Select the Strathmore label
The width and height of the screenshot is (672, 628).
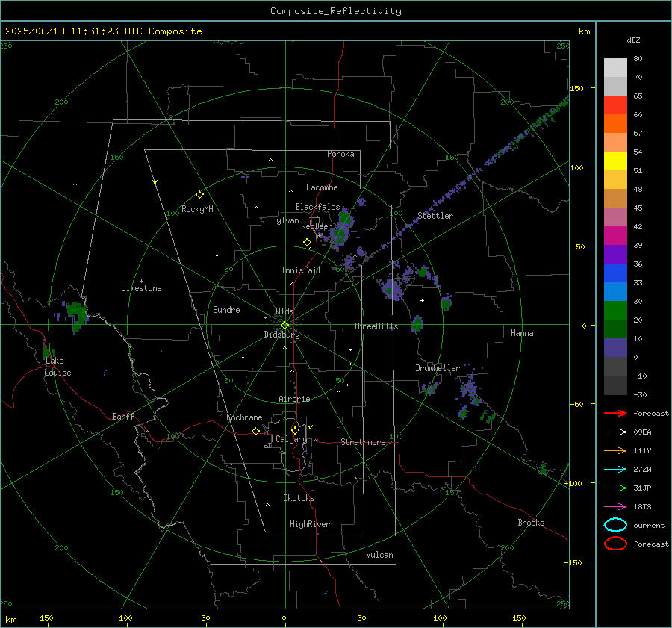363,442
